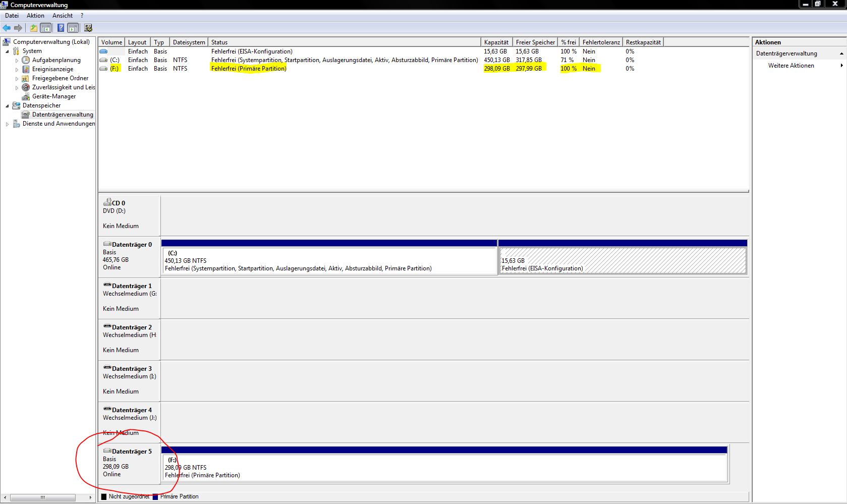
Task: Sort by the Kapazität column header
Action: [x=496, y=42]
